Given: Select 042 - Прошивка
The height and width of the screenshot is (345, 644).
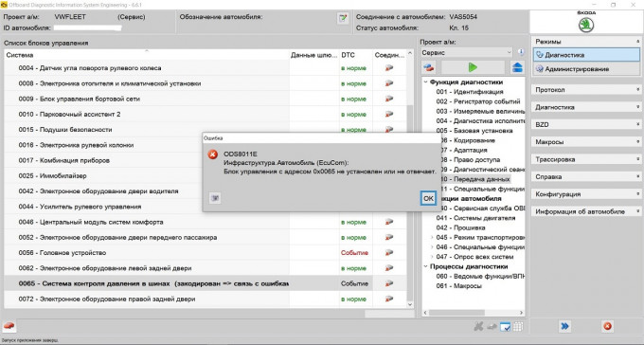Looking at the screenshot, I should [x=460, y=227].
